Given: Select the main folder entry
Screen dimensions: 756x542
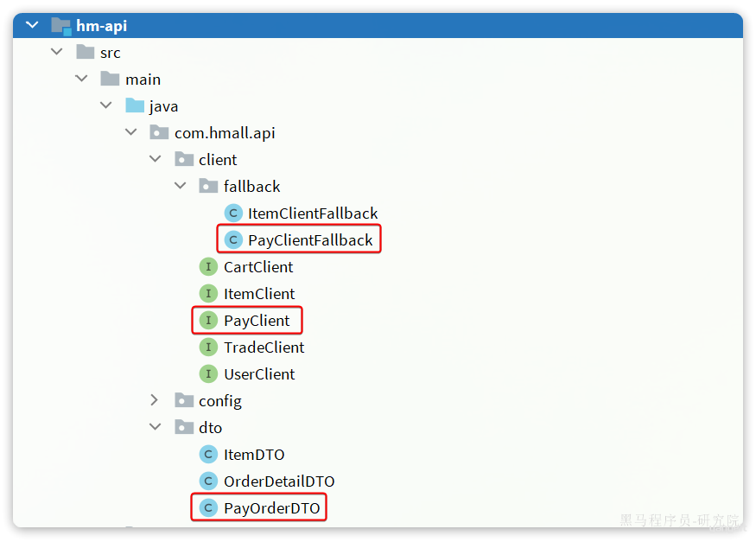Looking at the screenshot, I should (143, 80).
